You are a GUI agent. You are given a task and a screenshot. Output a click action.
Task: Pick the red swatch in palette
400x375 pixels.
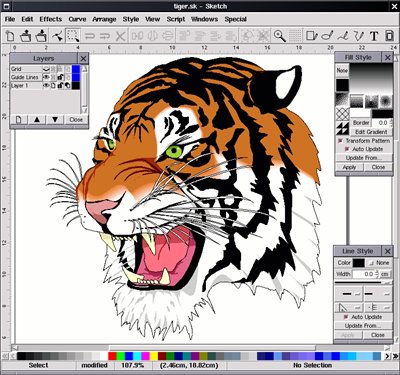tap(112, 356)
